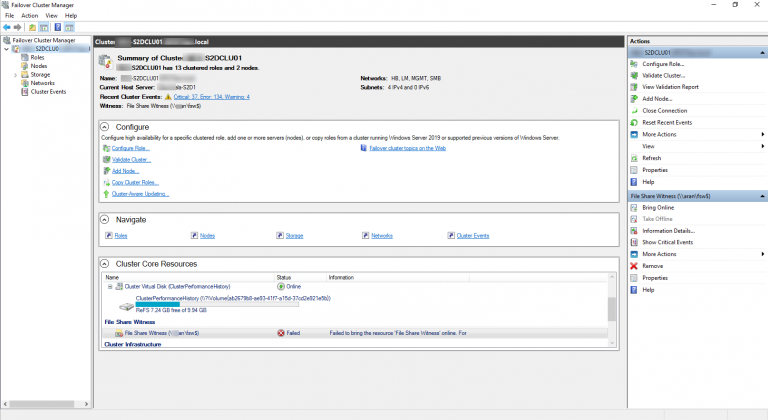The image size is (768, 420).
Task: Click the Configure Role link in Configure
Action: pos(130,148)
